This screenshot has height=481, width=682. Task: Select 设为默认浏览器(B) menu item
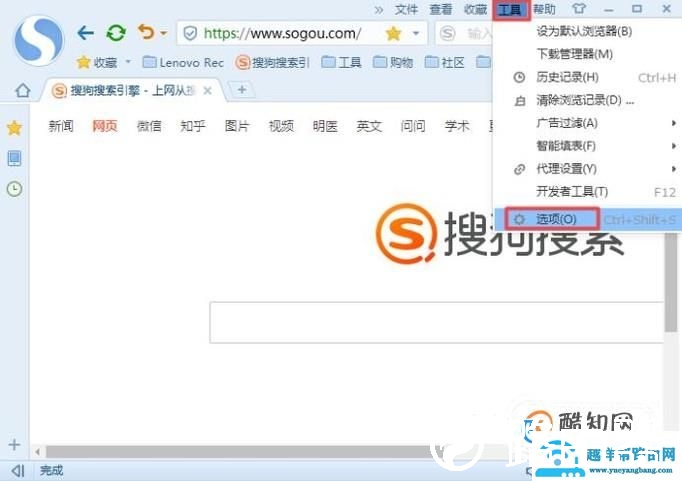[x=584, y=31]
